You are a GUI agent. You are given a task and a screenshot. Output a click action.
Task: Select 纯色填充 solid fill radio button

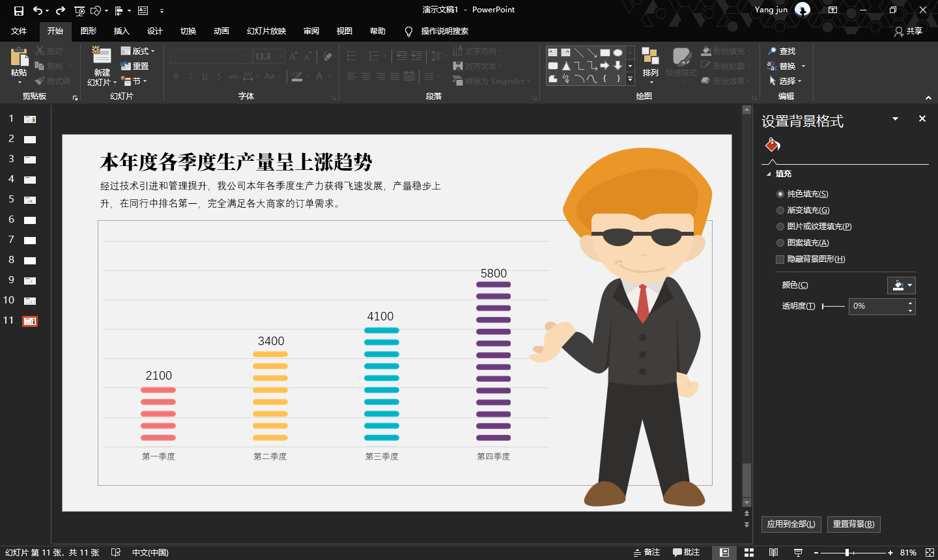point(780,194)
